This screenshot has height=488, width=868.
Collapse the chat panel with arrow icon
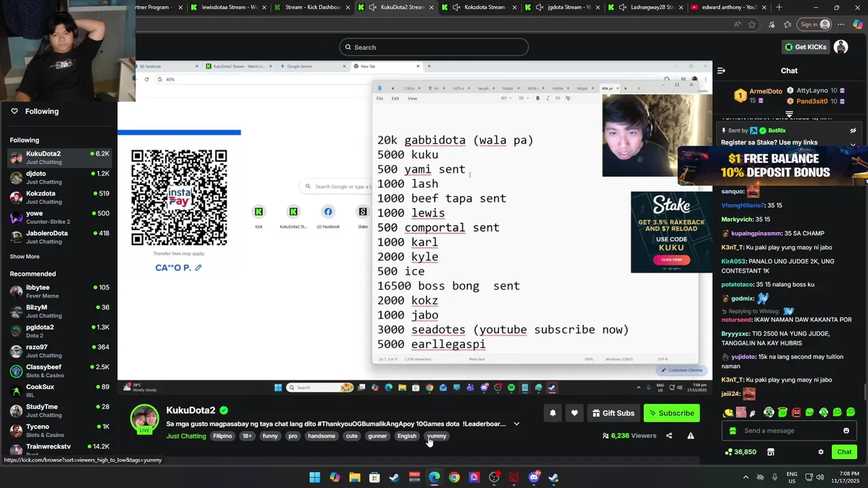click(x=722, y=70)
